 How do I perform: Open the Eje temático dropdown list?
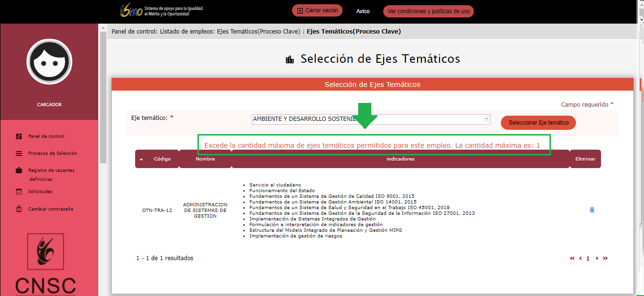[486, 119]
